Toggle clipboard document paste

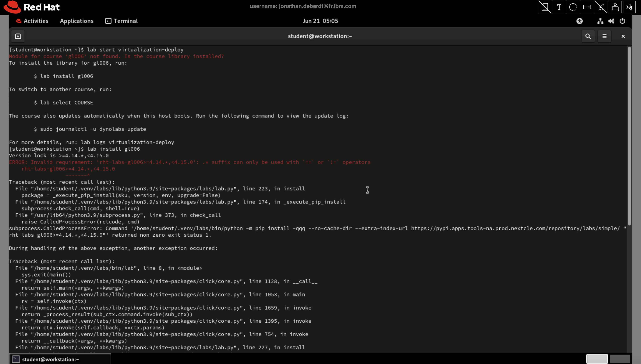[545, 7]
